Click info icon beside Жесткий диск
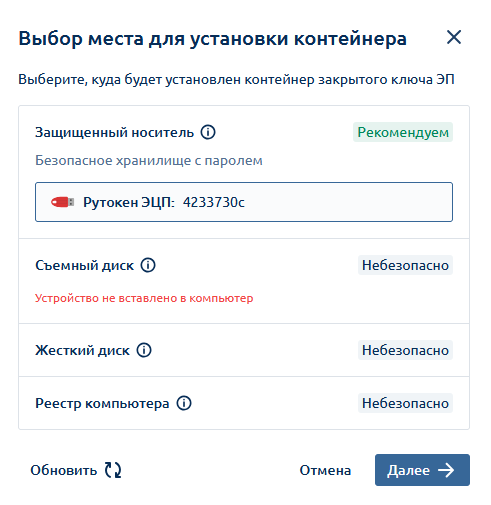Screen dimensions: 491x505 (x=144, y=350)
